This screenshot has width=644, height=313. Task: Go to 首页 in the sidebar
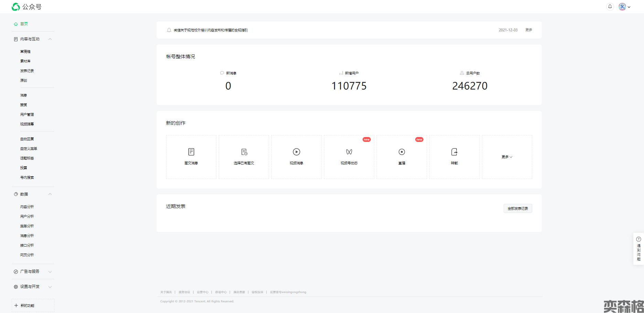pyautogui.click(x=24, y=24)
